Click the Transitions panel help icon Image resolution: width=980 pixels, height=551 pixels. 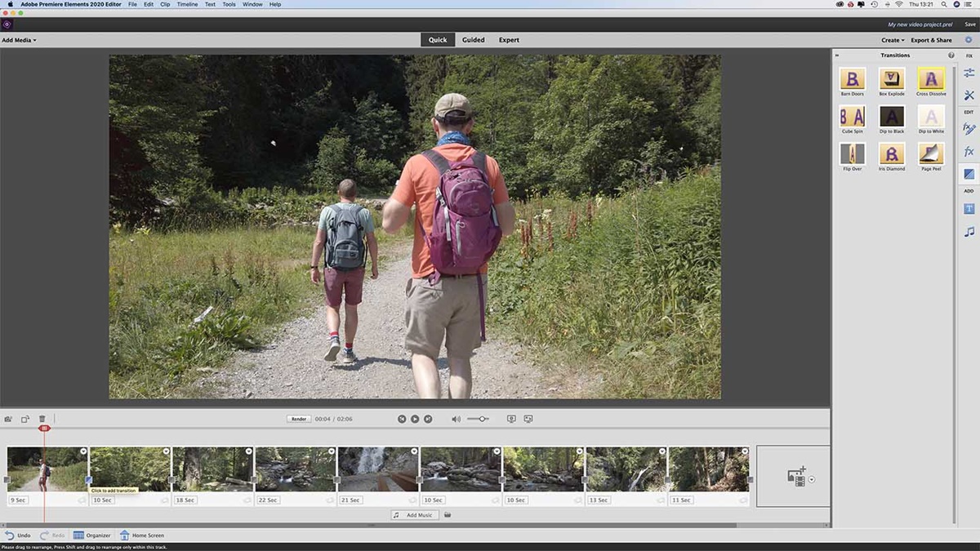951,56
